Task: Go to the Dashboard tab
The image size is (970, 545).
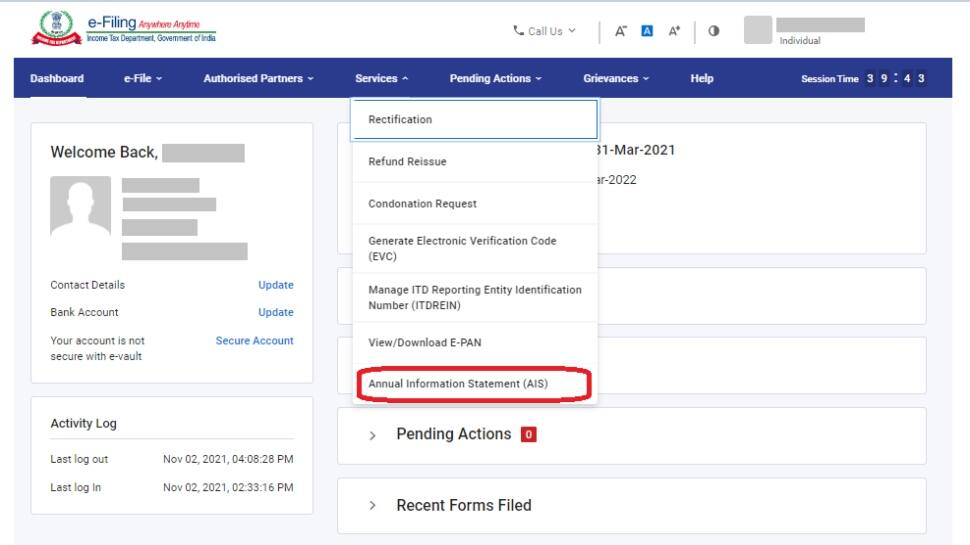Action: click(x=57, y=79)
